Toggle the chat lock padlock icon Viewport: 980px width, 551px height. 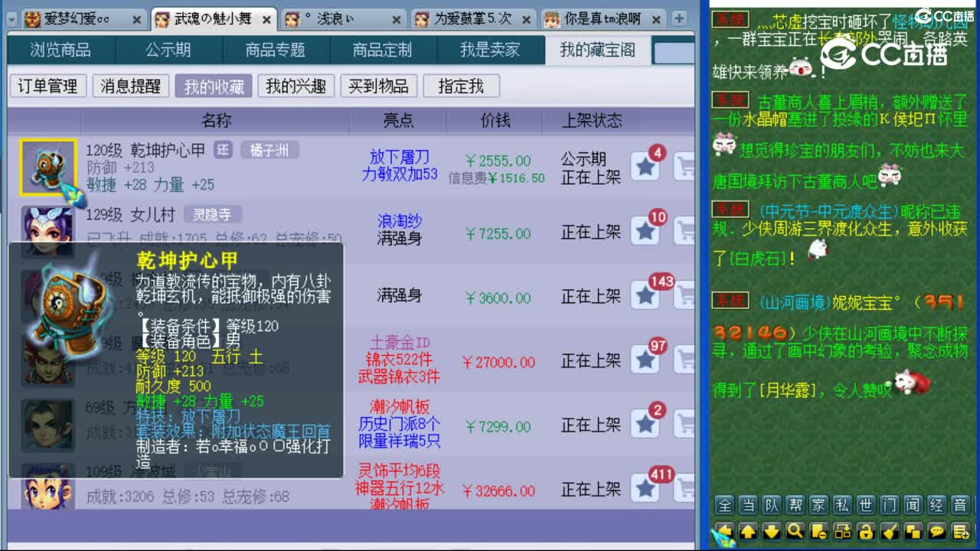coord(866,531)
